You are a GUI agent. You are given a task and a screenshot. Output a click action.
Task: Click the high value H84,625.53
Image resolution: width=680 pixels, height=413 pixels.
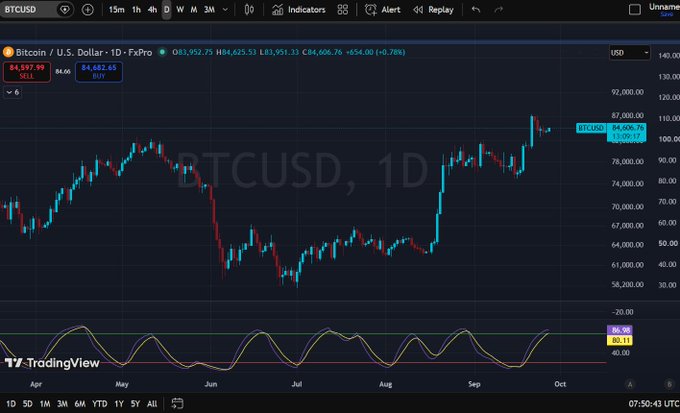(236, 52)
